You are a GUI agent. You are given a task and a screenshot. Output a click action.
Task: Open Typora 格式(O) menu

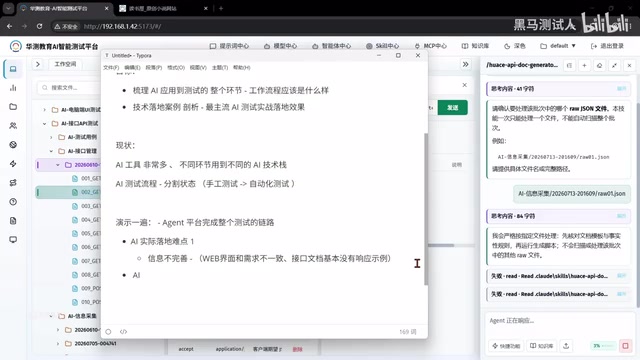tap(176, 67)
